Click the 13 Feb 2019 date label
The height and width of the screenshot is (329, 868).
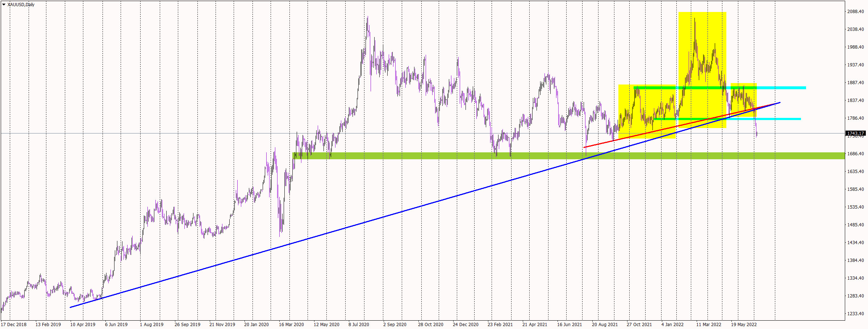pos(48,325)
